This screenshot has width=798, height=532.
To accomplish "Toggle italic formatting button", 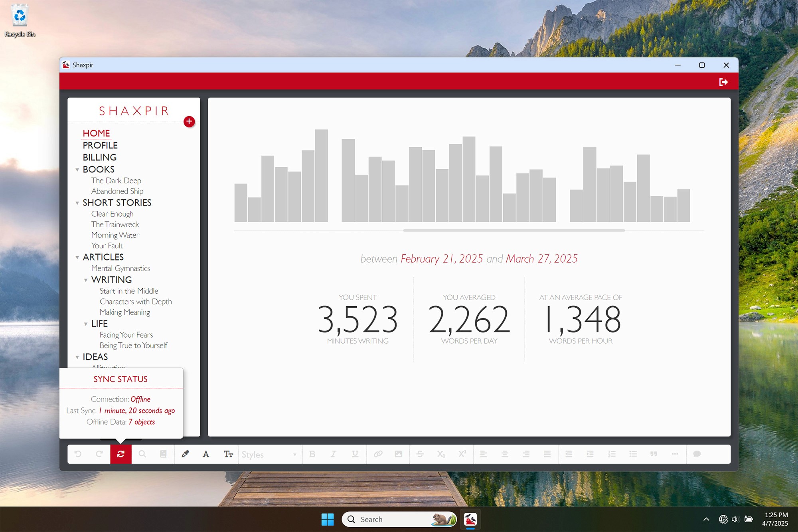I will point(334,454).
